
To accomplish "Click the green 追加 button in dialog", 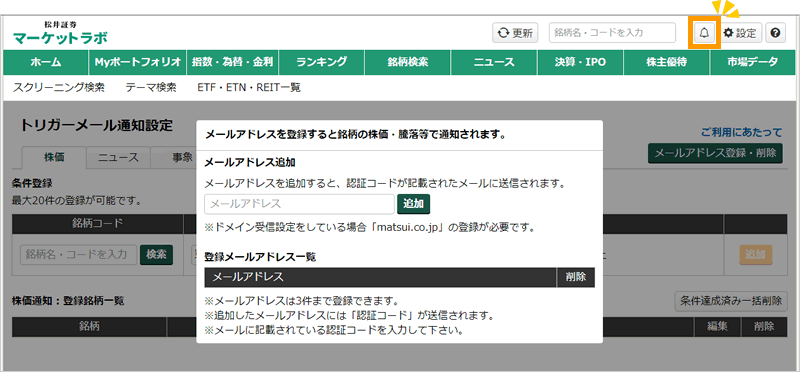I will (x=414, y=204).
